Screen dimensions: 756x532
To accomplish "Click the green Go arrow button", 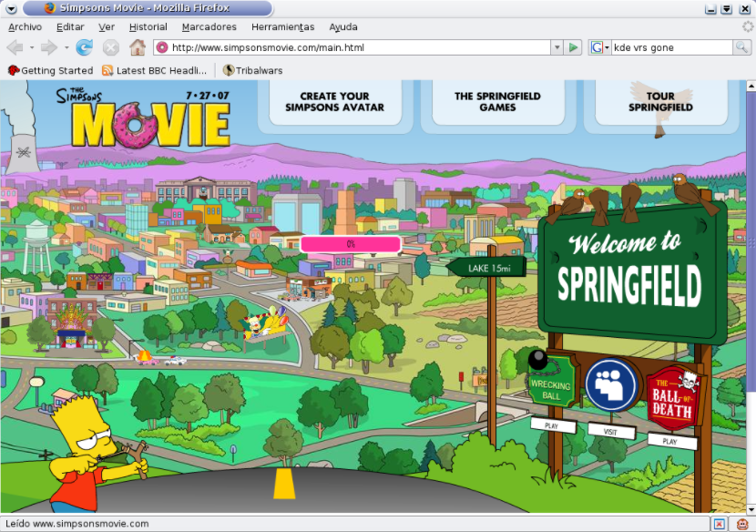I will pos(573,47).
